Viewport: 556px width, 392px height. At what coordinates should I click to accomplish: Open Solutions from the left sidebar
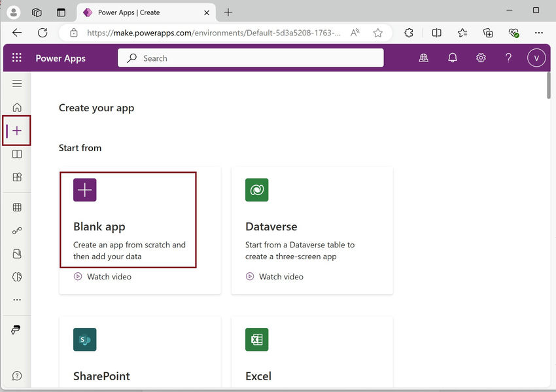pyautogui.click(x=16, y=253)
